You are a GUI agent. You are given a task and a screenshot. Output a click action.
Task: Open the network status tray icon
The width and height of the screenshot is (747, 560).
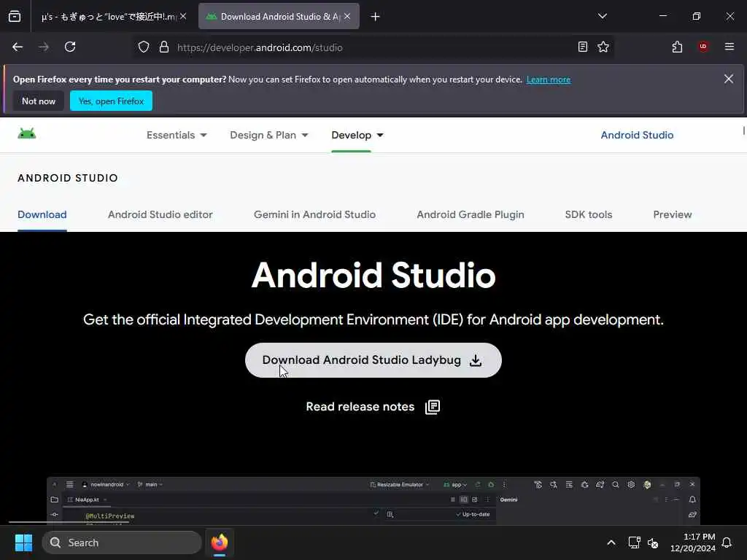[634, 542]
